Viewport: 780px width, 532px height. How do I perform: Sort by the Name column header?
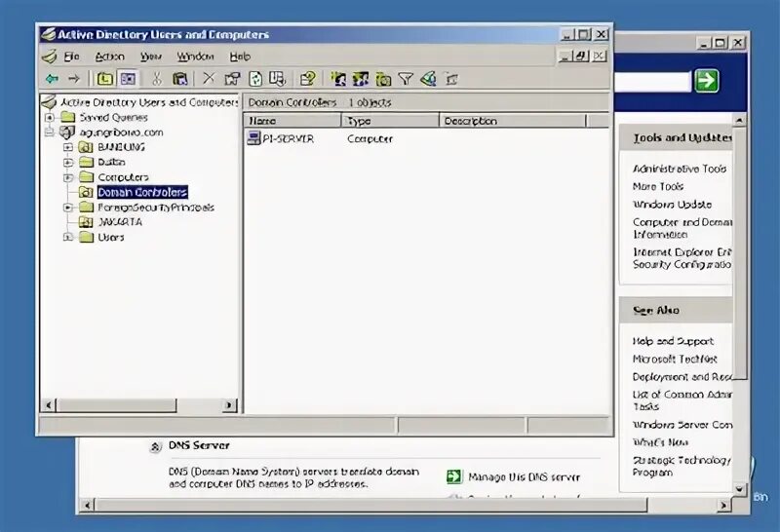pyautogui.click(x=292, y=121)
